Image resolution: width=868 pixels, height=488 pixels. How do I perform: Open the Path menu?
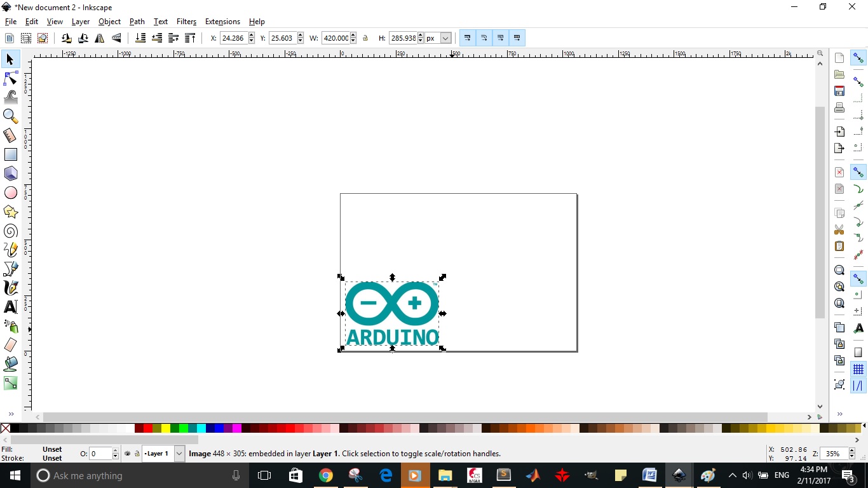pos(137,22)
